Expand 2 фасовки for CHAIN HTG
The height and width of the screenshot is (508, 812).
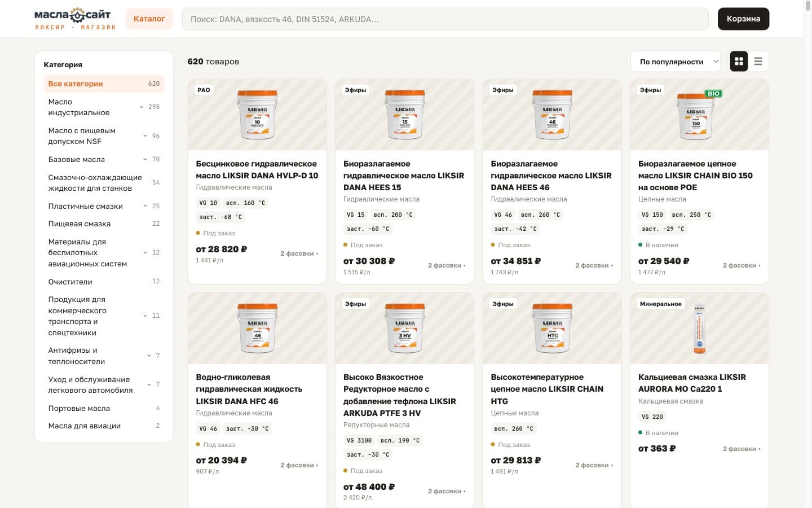click(594, 465)
